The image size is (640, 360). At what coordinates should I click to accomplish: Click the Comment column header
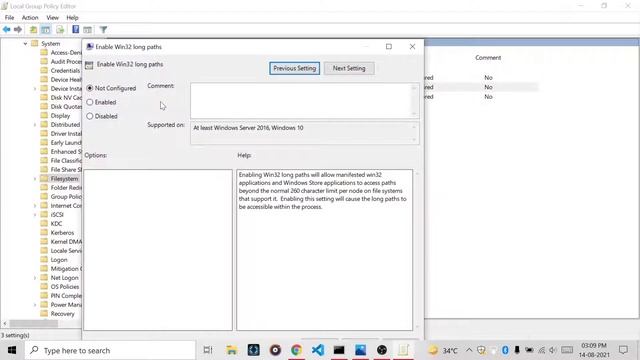[488, 58]
